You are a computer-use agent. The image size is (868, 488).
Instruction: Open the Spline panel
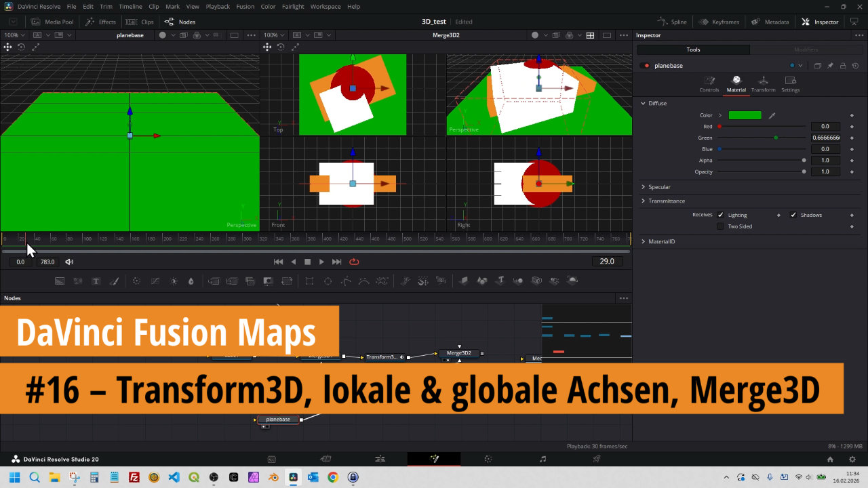point(673,22)
